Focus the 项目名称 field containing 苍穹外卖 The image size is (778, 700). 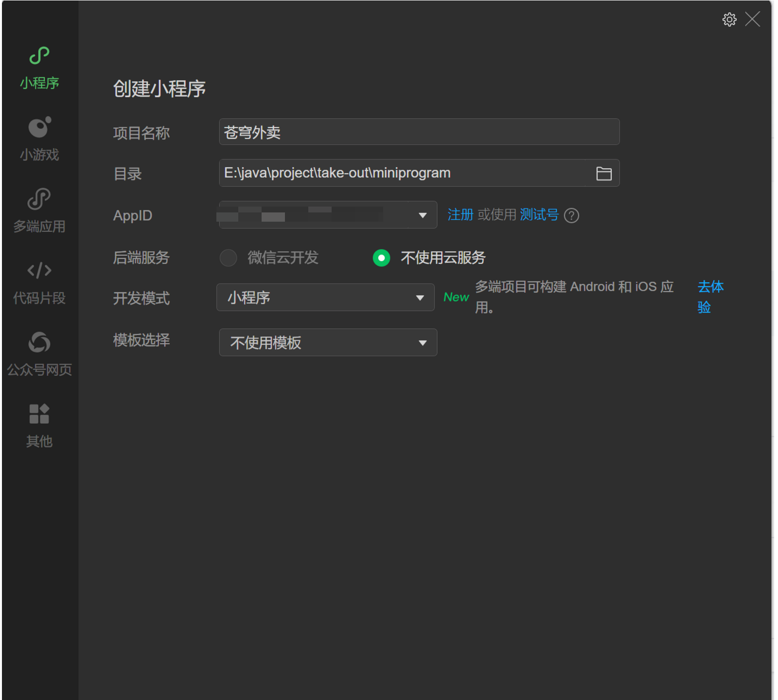pos(419,132)
